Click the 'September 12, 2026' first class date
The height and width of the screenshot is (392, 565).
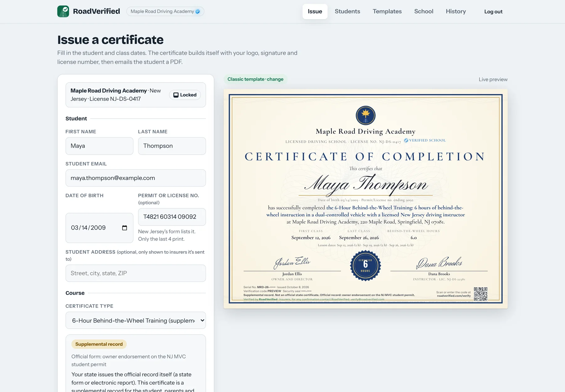click(311, 238)
